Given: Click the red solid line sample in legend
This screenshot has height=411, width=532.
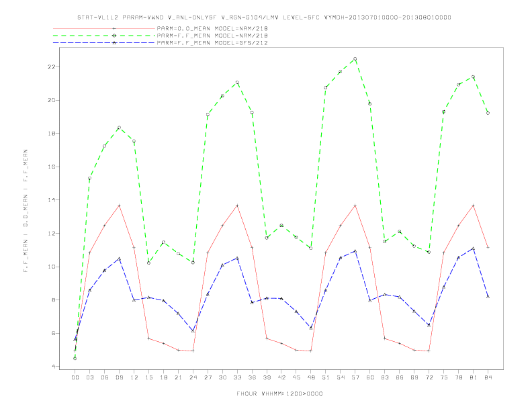Looking at the screenshot, I should [104, 28].
